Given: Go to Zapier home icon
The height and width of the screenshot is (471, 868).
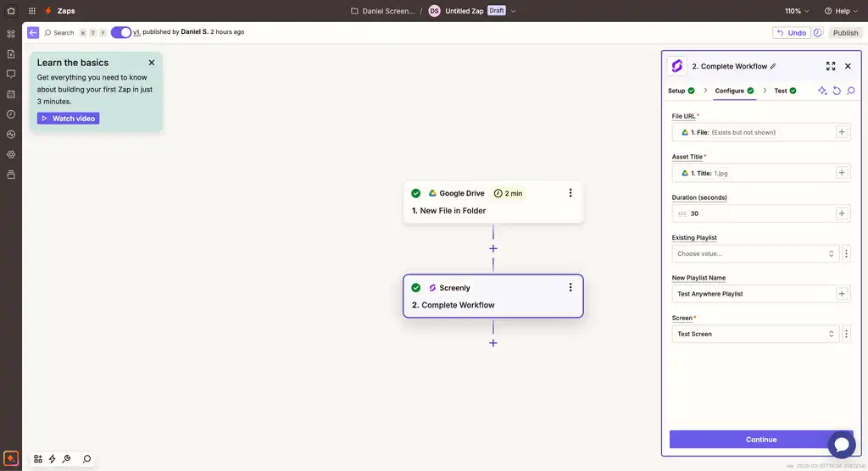Looking at the screenshot, I should (x=10, y=10).
